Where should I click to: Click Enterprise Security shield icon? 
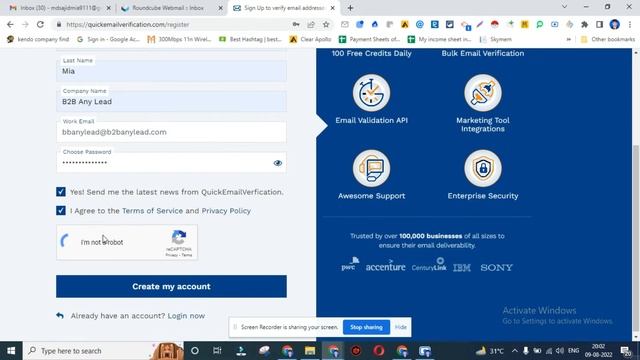483,168
